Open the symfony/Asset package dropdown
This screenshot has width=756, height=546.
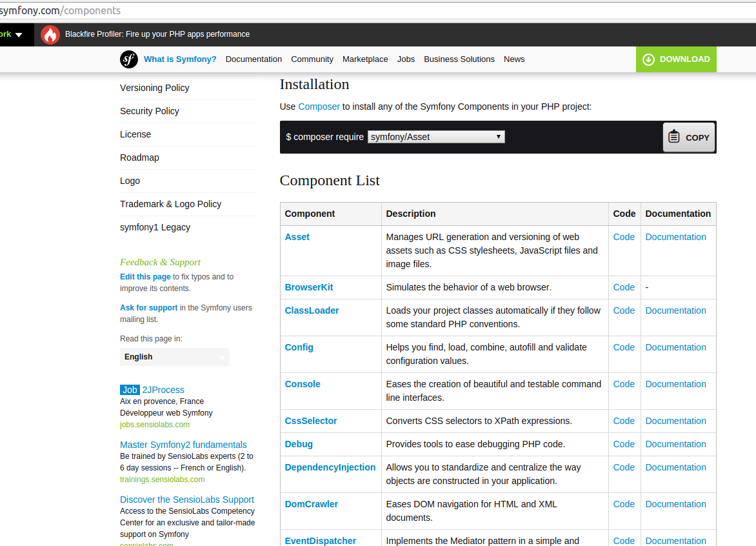pos(436,137)
